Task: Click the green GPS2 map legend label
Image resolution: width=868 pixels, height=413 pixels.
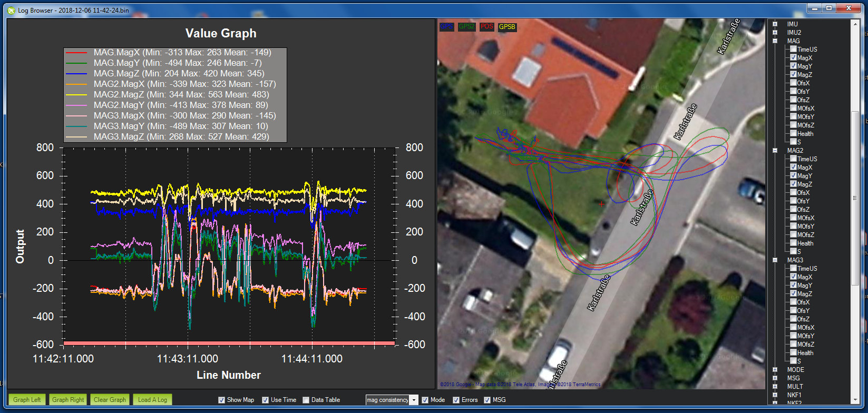Action: (466, 26)
